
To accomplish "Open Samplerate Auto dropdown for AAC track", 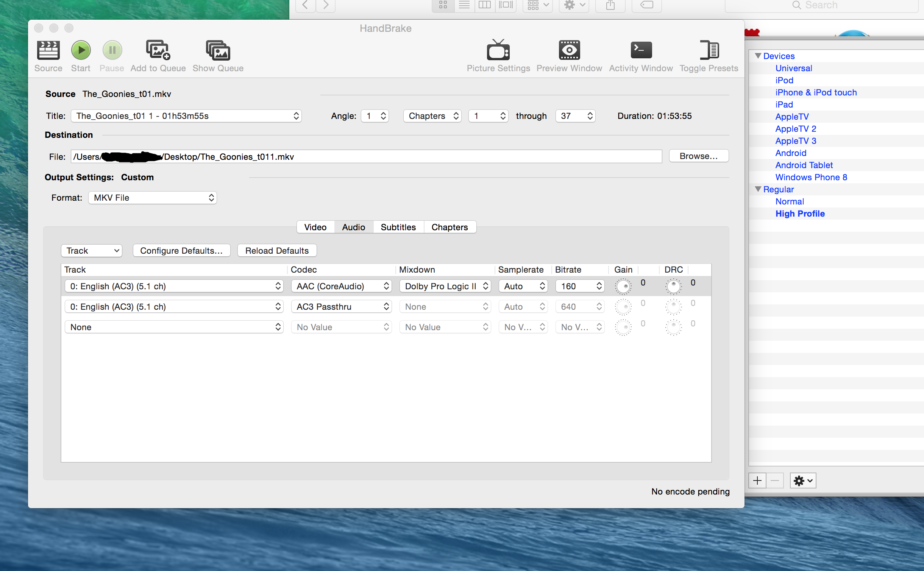I will coord(523,286).
